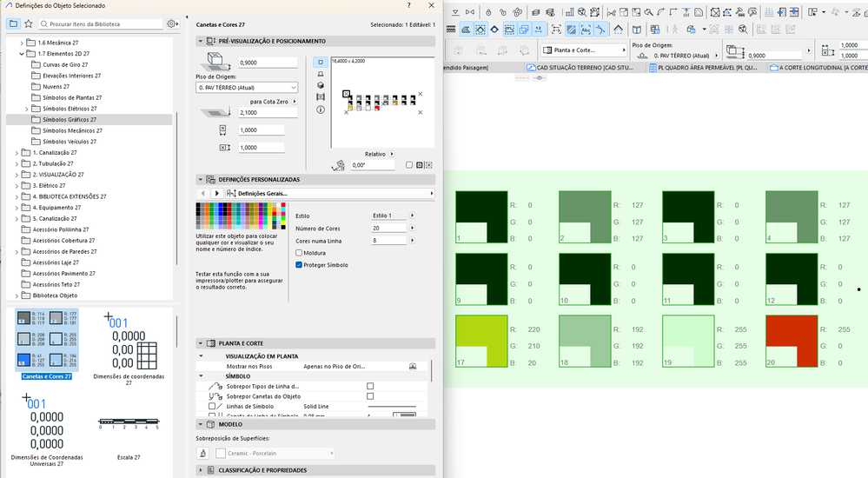Viewport: 868px width, 478px height.
Task: Click the cube height icon in main info box
Action: pos(734,51)
